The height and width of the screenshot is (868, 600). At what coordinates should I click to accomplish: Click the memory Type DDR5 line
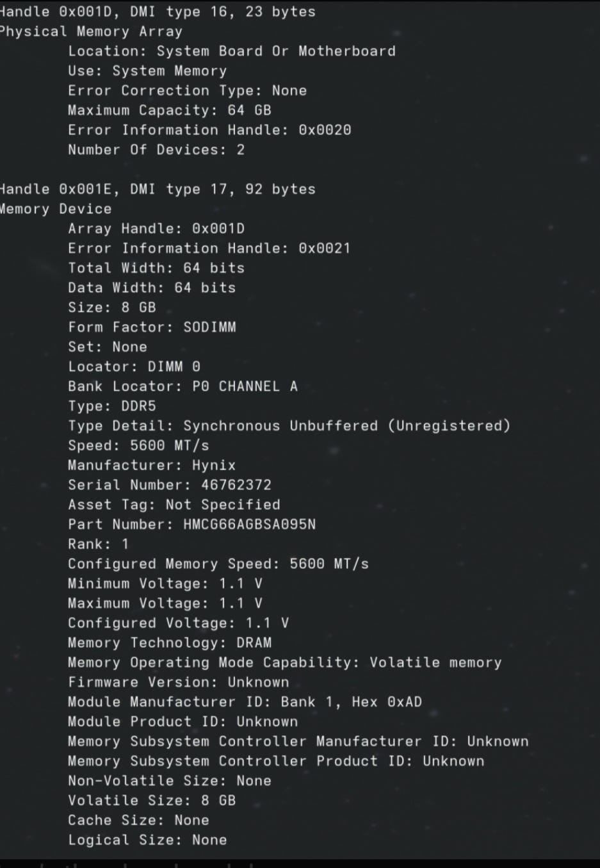click(112, 406)
